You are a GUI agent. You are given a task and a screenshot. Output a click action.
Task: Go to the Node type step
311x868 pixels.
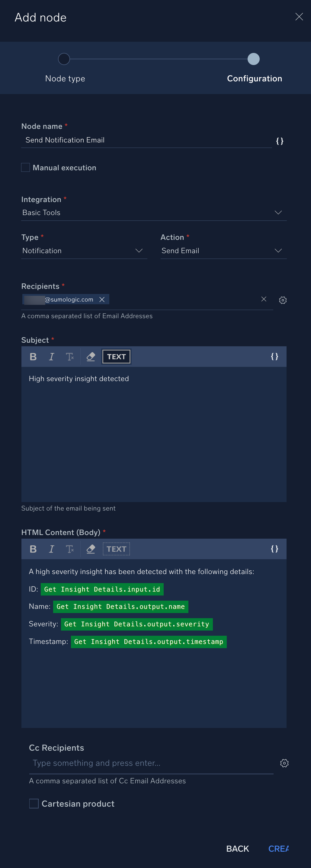[64, 59]
